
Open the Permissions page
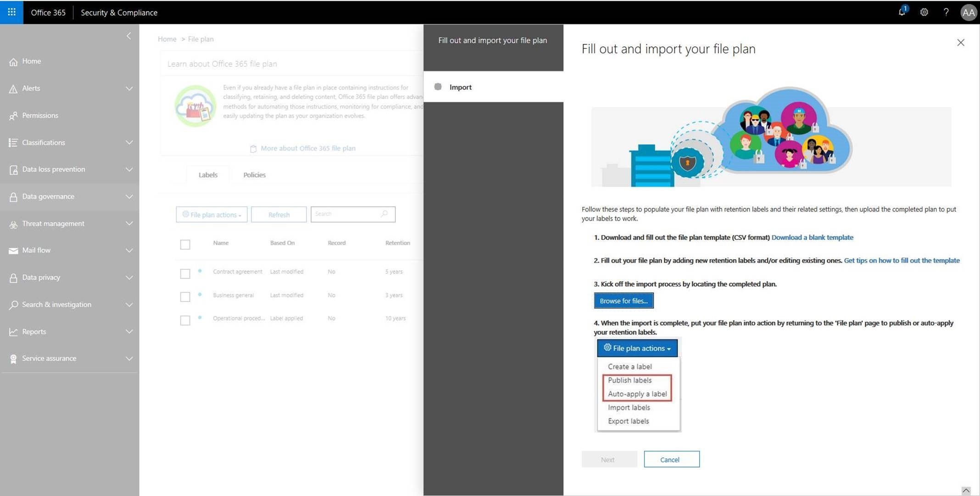coord(40,115)
